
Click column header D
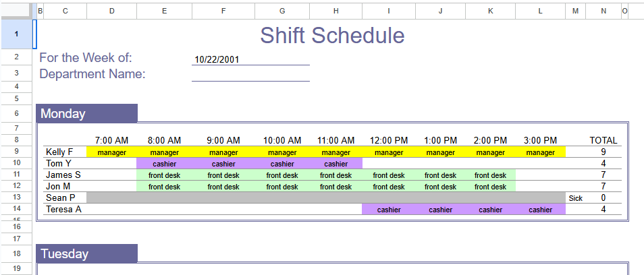pos(111,11)
